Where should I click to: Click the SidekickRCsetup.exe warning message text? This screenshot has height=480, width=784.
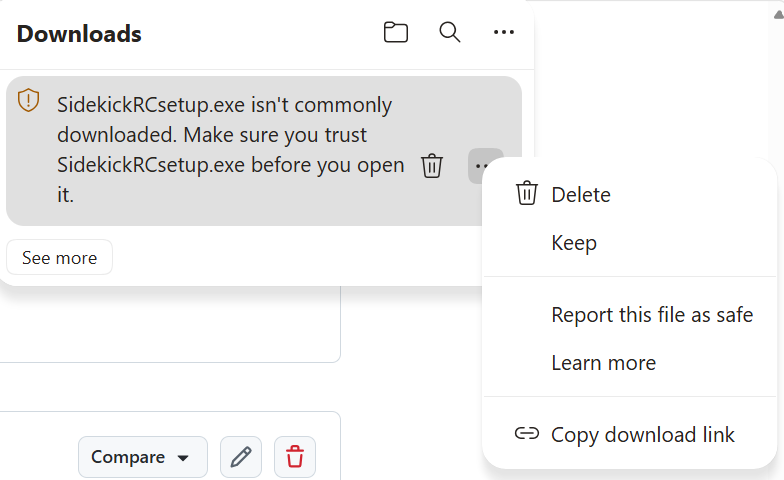pos(230,150)
